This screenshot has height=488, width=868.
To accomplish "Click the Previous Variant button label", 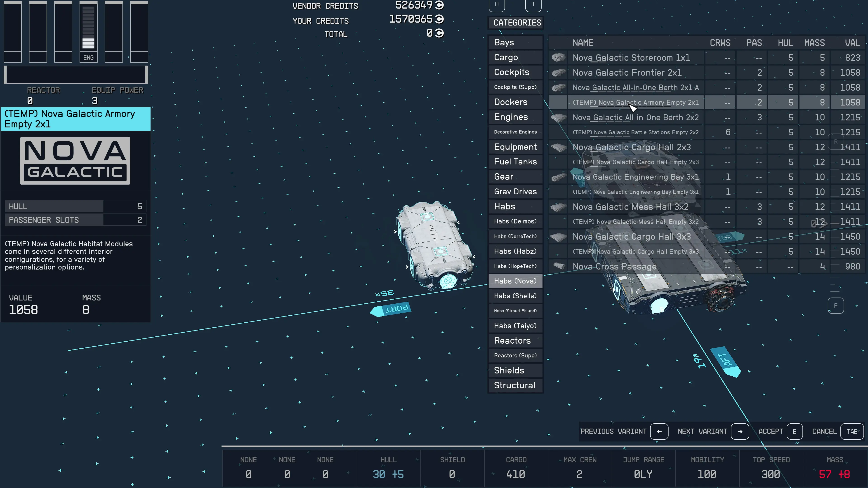I will pyautogui.click(x=614, y=432).
